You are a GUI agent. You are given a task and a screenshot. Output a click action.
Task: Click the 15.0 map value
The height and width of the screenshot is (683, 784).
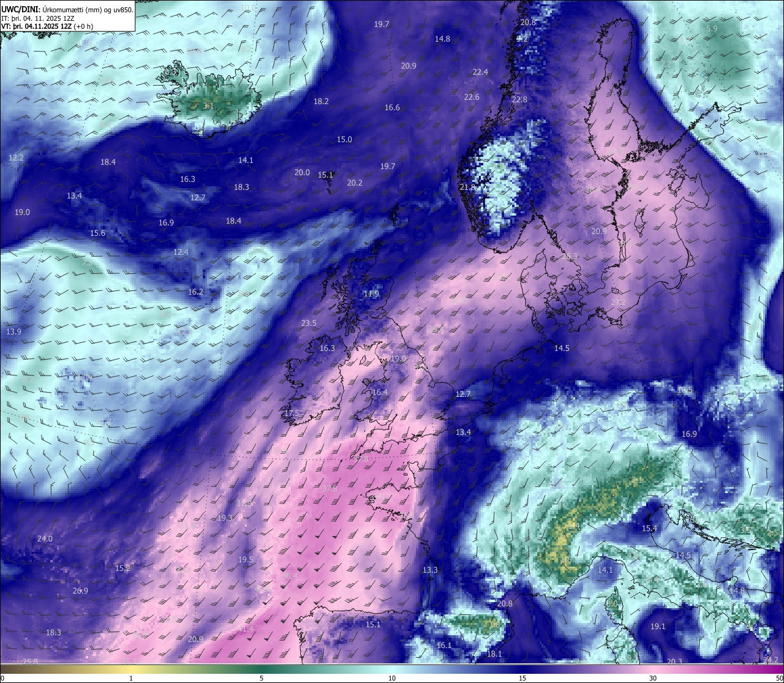344,140
